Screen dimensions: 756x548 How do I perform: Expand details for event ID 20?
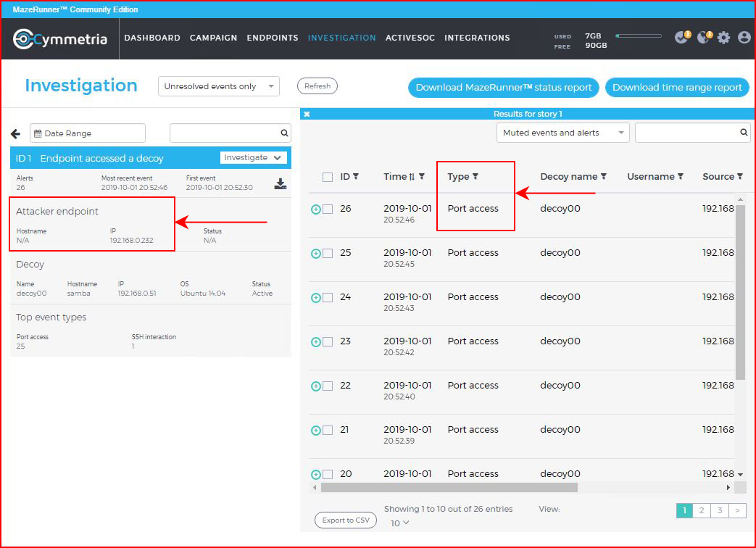pos(316,475)
